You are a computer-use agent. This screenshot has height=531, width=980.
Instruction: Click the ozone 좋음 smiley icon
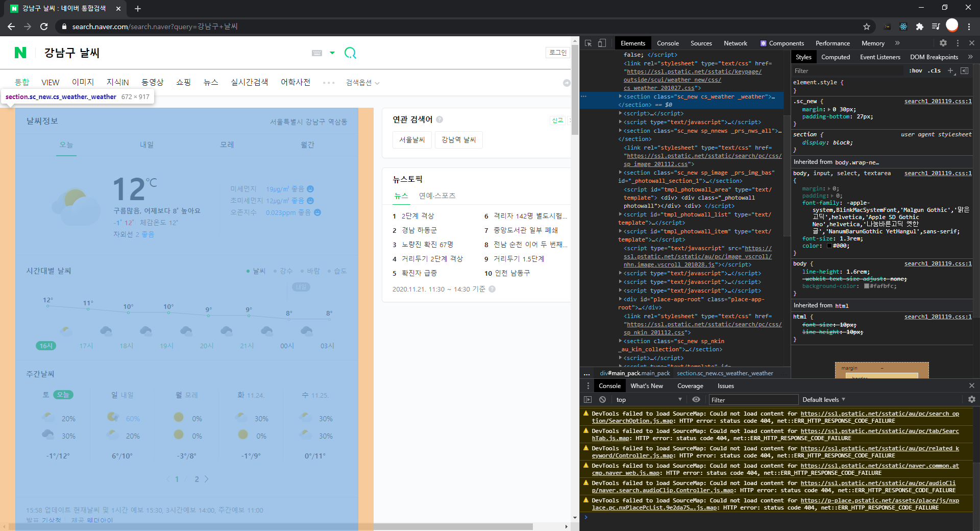pyautogui.click(x=317, y=212)
